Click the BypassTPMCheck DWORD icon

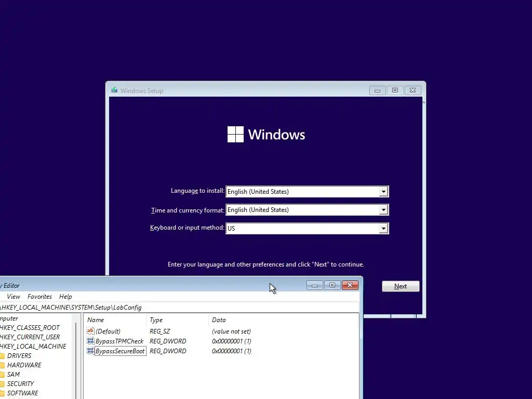coord(90,341)
